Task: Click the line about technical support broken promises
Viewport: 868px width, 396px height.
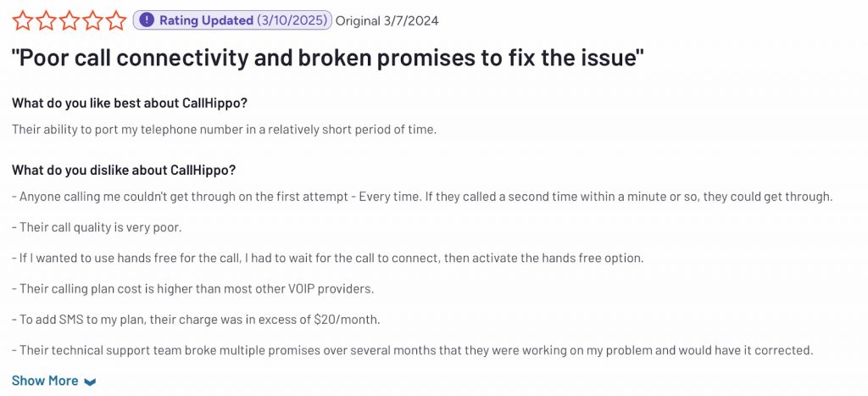Action: [412, 349]
